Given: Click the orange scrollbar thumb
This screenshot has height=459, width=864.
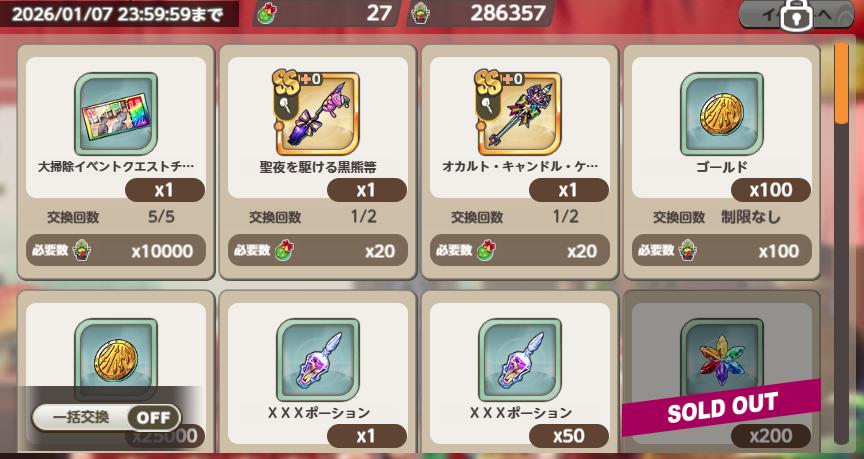Looking at the screenshot, I should [841, 82].
